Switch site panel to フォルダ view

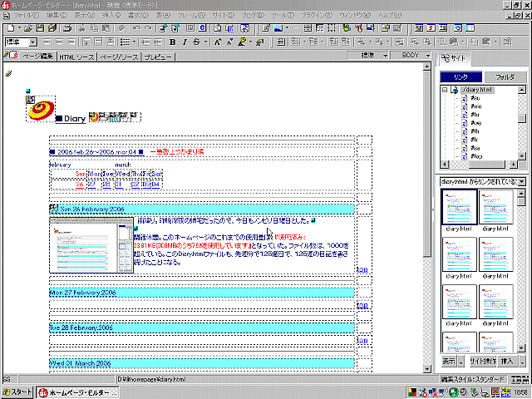coord(505,76)
